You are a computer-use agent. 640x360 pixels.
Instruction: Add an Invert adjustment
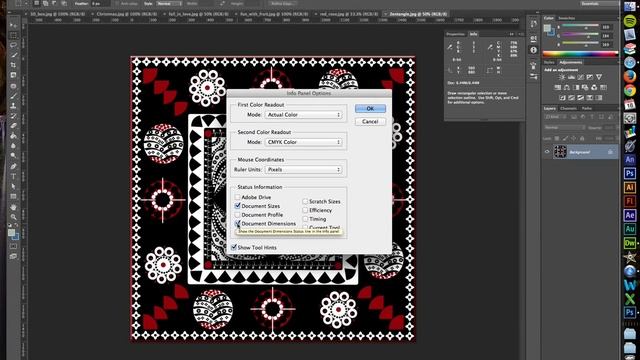click(562, 98)
